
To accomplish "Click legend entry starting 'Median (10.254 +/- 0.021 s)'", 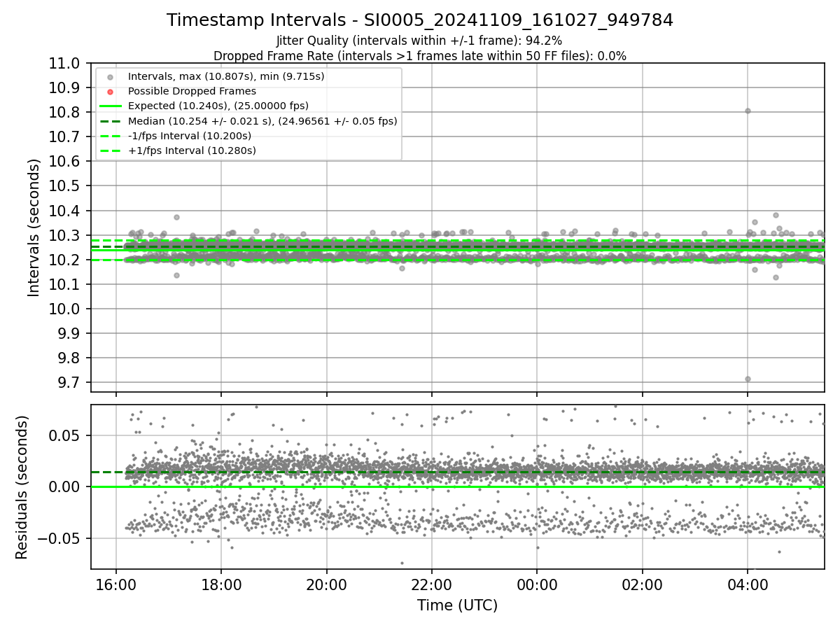I will [262, 121].
